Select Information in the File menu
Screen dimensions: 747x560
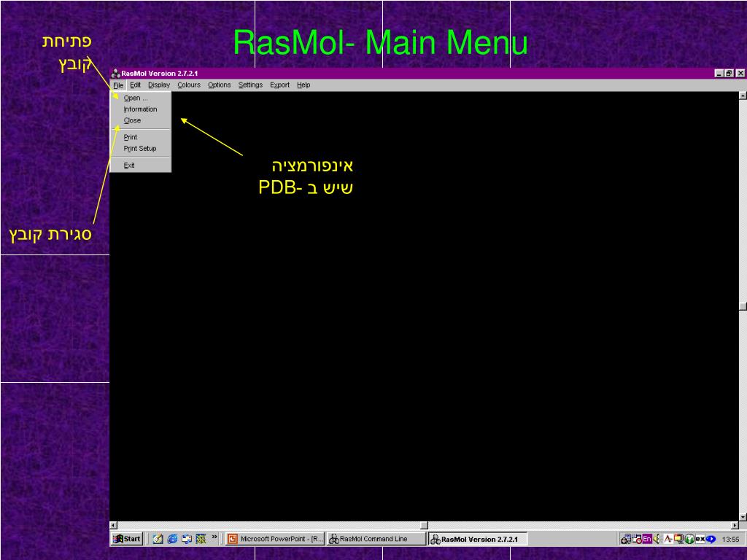[141, 109]
